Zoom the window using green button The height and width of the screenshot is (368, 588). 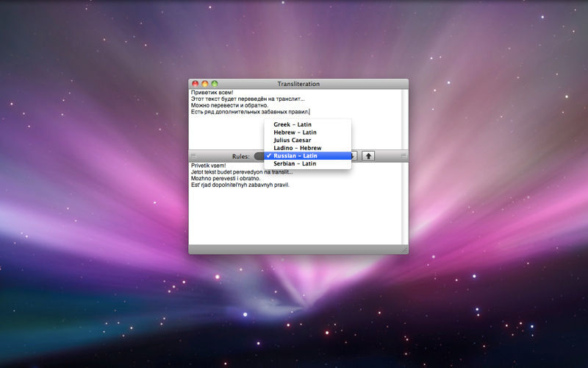pos(215,84)
